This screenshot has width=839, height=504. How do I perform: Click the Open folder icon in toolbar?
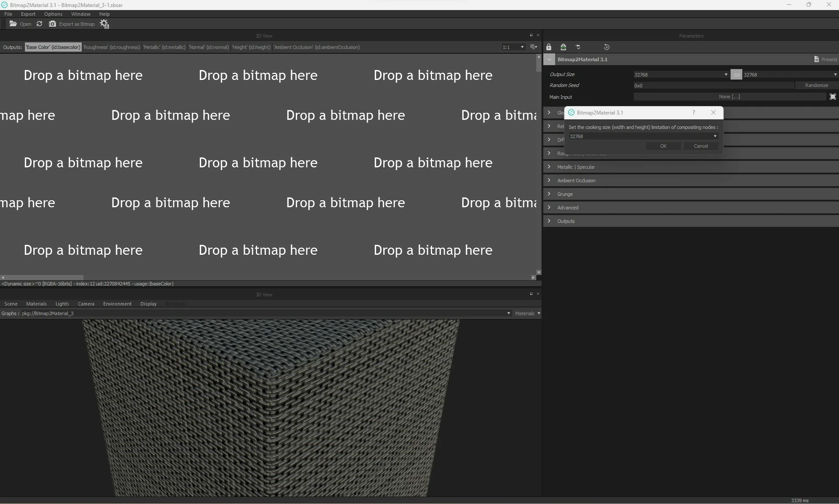[x=13, y=24]
